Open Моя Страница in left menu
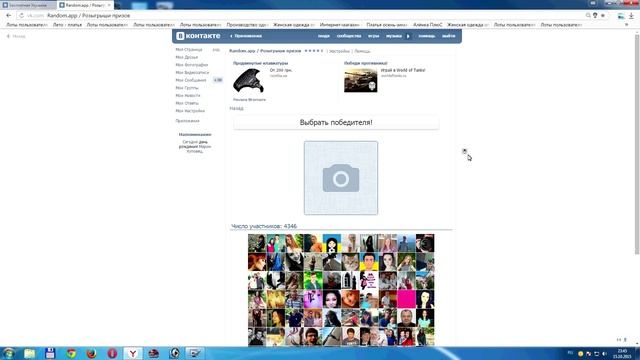 click(x=189, y=49)
